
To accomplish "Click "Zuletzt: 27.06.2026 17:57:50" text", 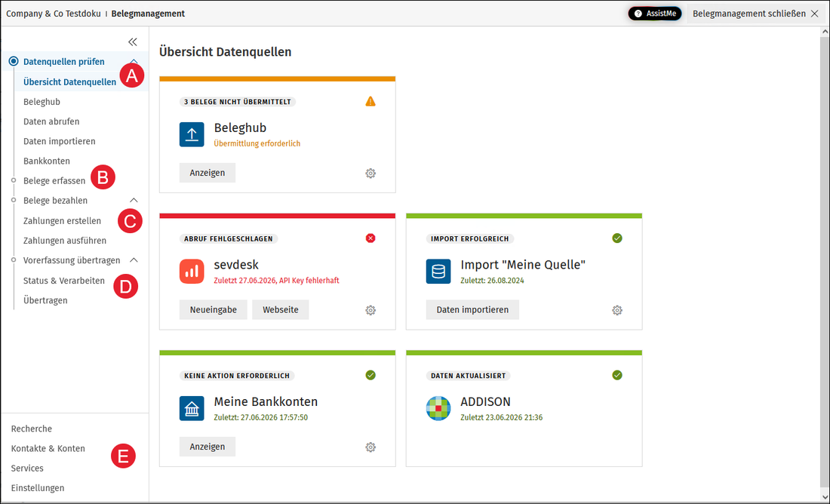I will tap(261, 417).
